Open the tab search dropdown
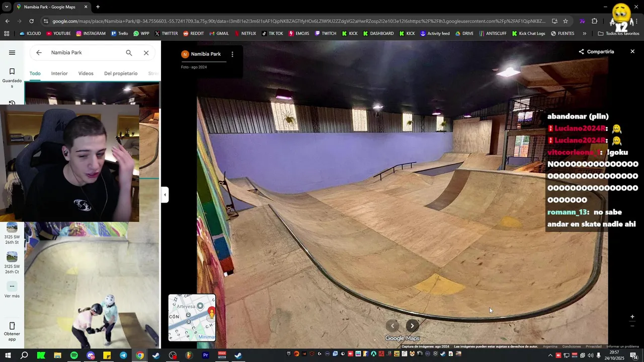The image size is (644, 362). [x=7, y=7]
